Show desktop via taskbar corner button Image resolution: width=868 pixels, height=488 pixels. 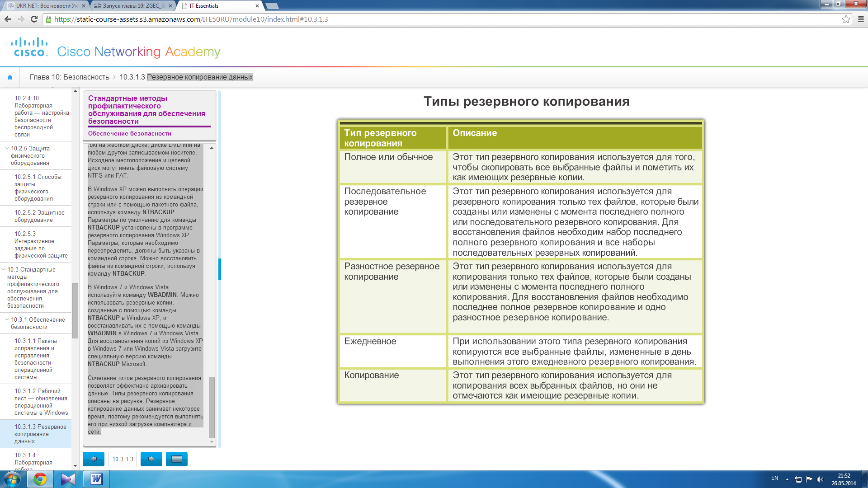(x=864, y=479)
